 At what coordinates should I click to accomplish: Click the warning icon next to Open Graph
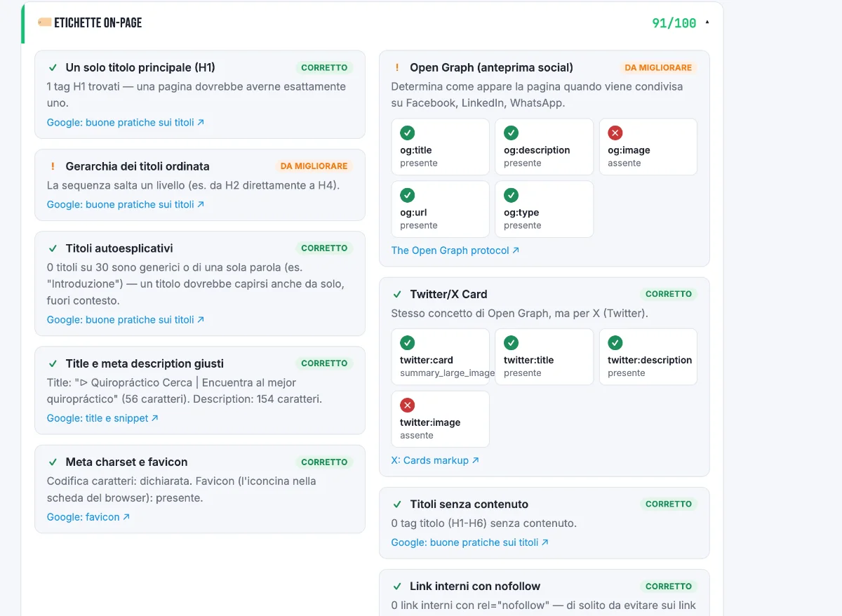click(x=397, y=68)
